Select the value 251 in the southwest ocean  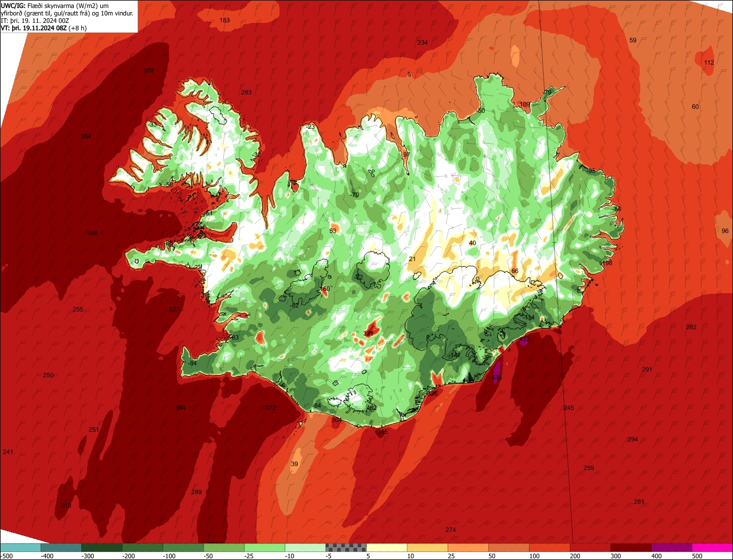(94, 429)
